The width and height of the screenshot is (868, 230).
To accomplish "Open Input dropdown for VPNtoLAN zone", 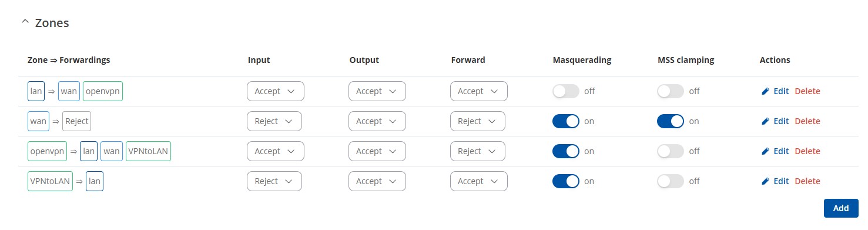I will click(274, 181).
